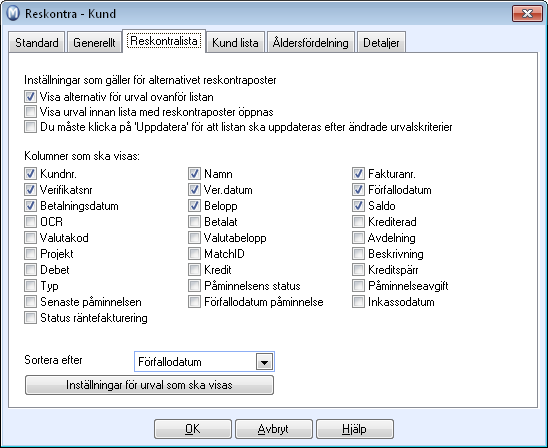Check the OCR column checkbox

30,222
